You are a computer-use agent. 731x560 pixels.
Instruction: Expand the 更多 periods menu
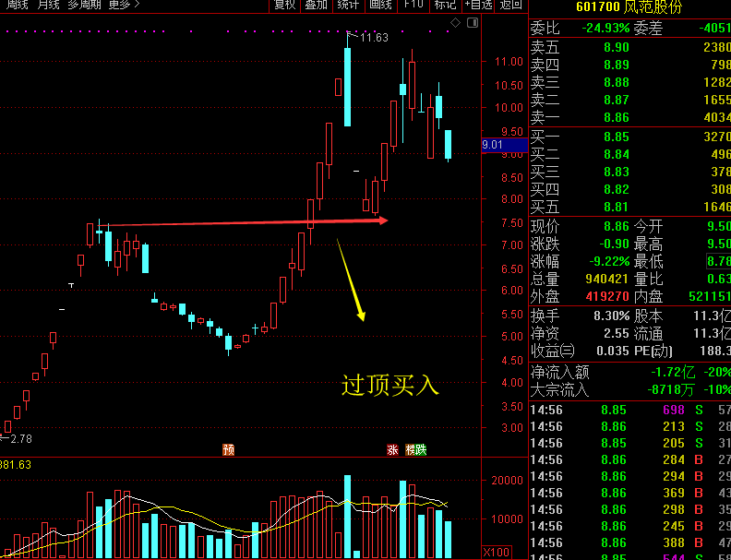[x=124, y=5]
